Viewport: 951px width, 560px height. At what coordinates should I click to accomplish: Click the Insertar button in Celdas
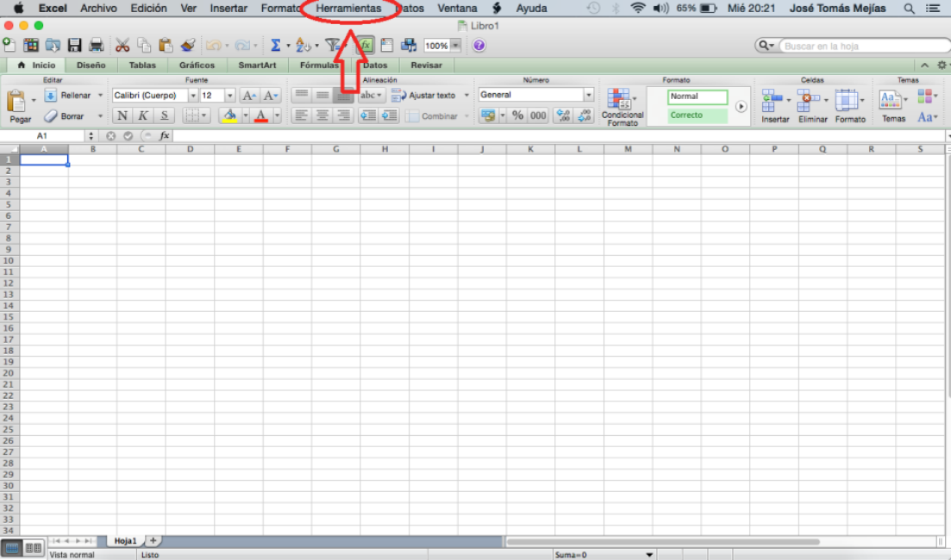pos(774,103)
